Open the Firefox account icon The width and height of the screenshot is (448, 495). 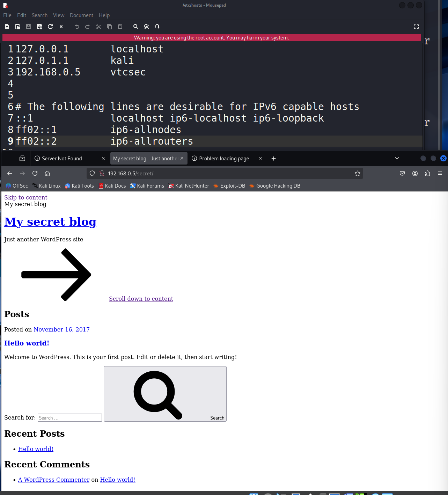point(415,173)
